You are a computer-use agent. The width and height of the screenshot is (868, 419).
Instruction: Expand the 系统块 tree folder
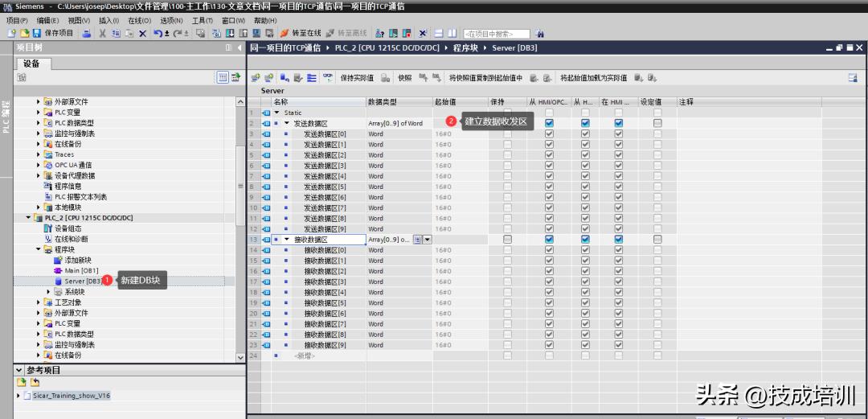tap(49, 291)
